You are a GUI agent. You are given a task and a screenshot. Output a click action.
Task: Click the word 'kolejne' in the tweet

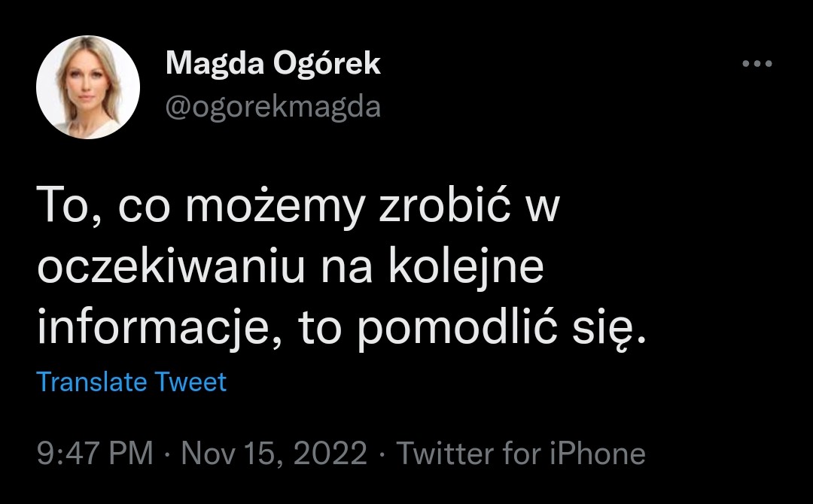(466, 268)
